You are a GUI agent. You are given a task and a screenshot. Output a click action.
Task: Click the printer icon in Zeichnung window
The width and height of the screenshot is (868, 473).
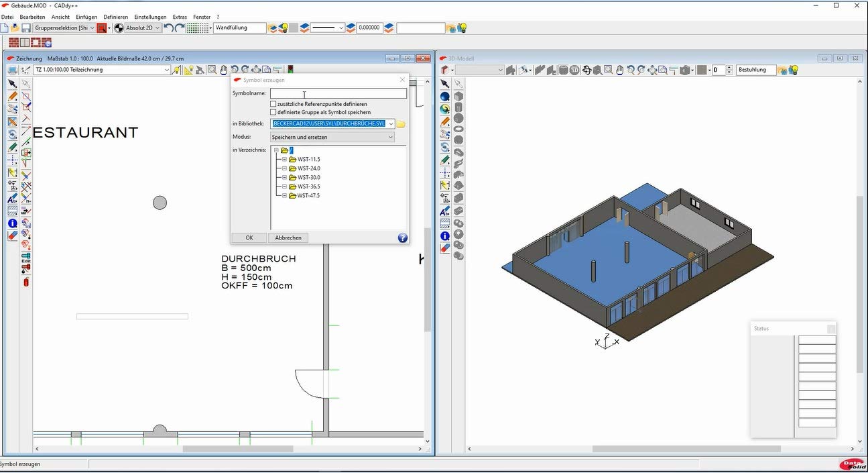pos(12,70)
